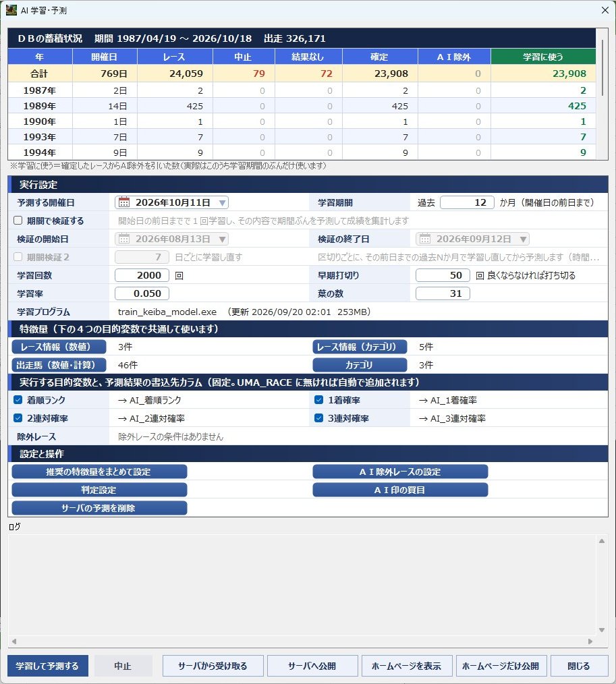Open the 判定設定 button

point(99,490)
